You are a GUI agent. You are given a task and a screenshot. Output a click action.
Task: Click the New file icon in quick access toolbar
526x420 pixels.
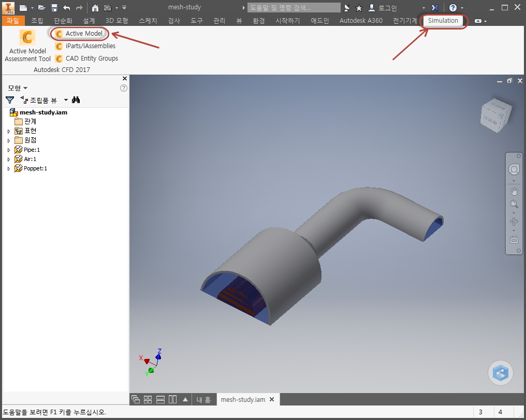tap(23, 8)
